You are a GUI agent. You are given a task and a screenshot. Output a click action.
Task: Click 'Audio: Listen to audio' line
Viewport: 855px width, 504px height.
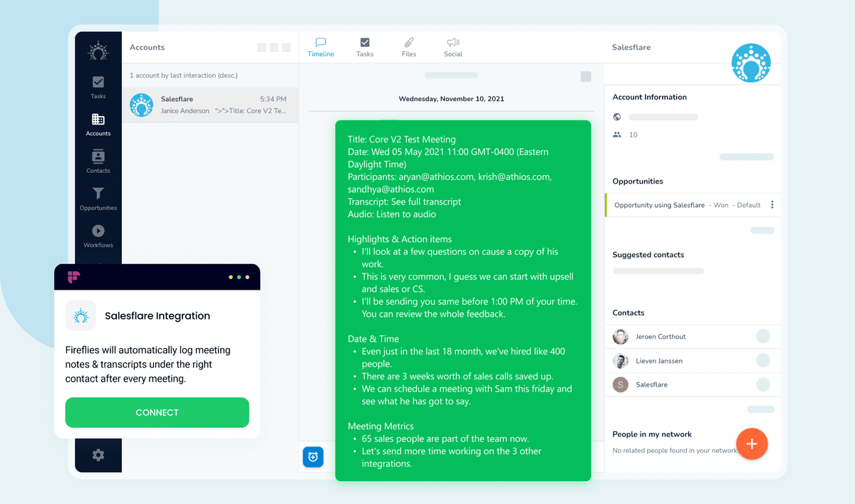392,214
